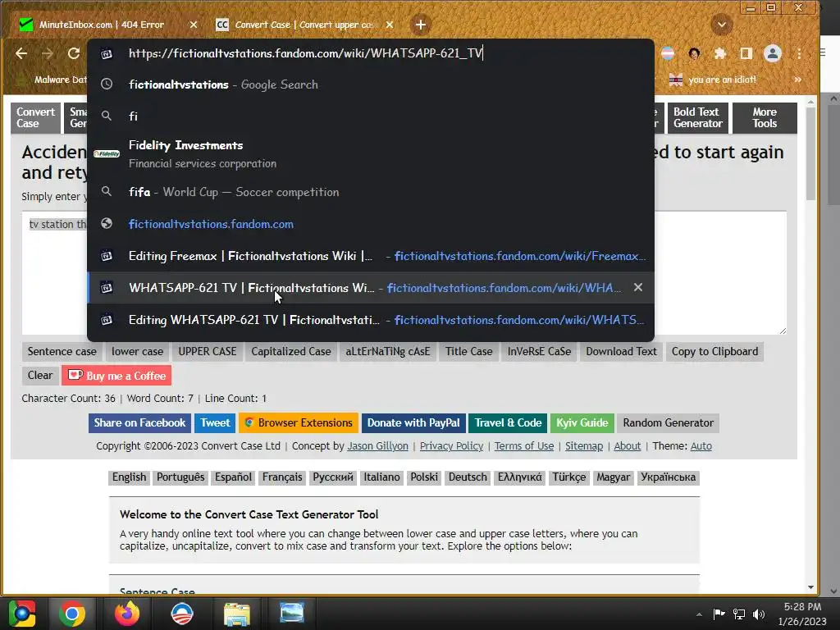The height and width of the screenshot is (630, 840).
Task: Launch Firefox from the taskbar
Action: [127, 614]
